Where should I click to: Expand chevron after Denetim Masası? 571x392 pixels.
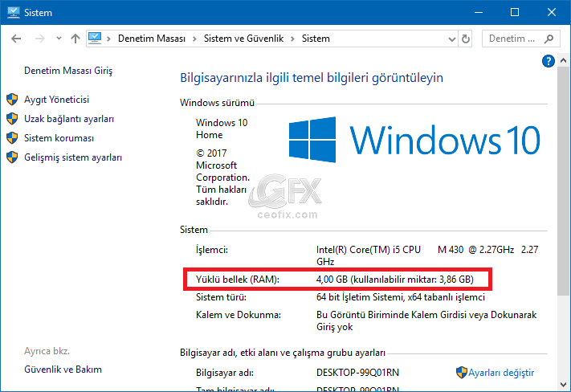click(194, 39)
